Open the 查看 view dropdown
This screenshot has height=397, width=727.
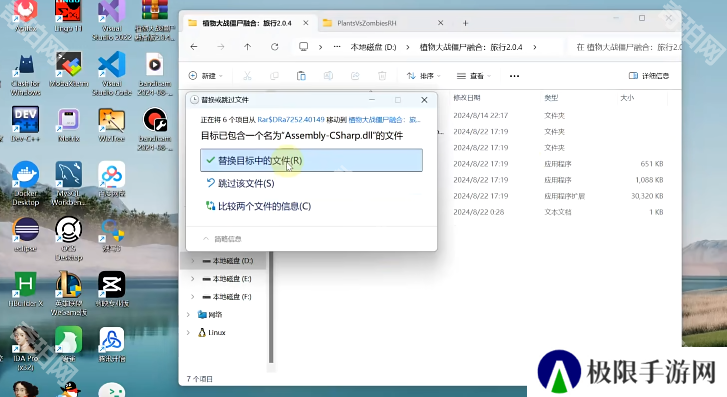point(474,76)
